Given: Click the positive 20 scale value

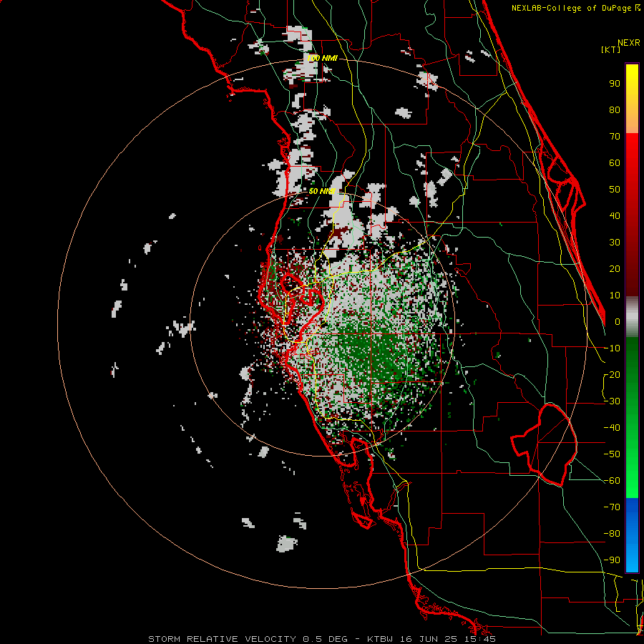Looking at the screenshot, I should 615,269.
